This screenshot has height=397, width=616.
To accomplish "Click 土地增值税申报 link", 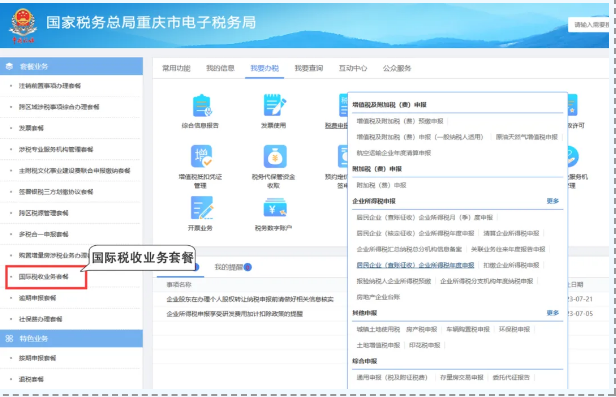I will [x=378, y=345].
